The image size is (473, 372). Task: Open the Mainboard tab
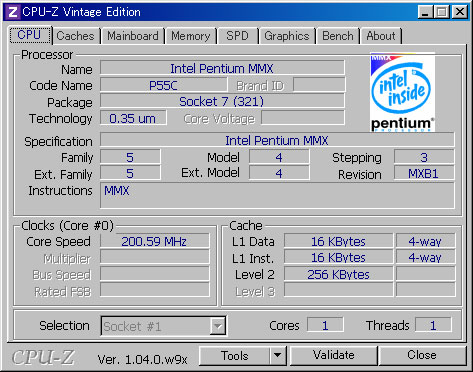[133, 36]
